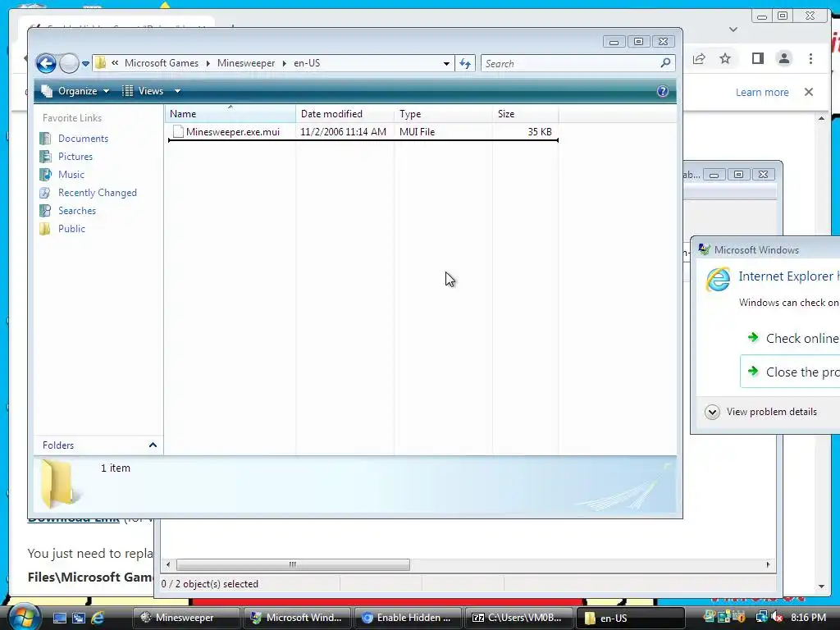The width and height of the screenshot is (840, 630).
Task: Toggle Chrome side panel icon
Action: [757, 58]
